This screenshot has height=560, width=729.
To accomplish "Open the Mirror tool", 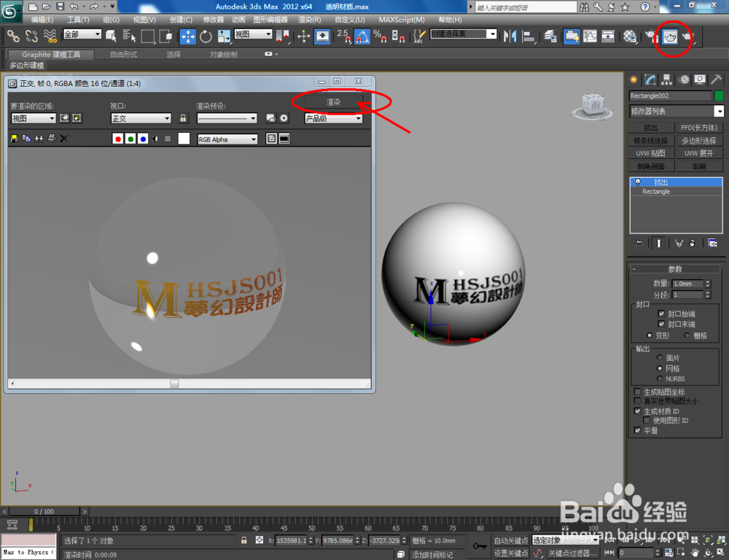I will pos(510,36).
